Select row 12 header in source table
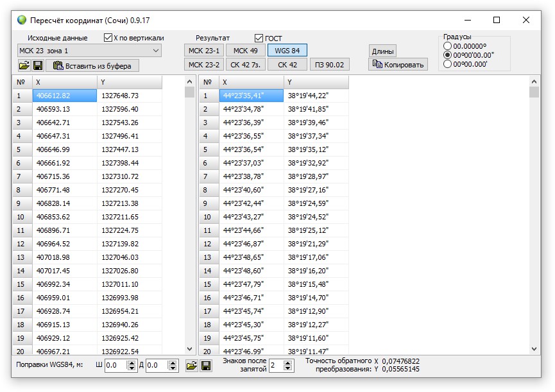The image size is (555, 392). point(22,244)
